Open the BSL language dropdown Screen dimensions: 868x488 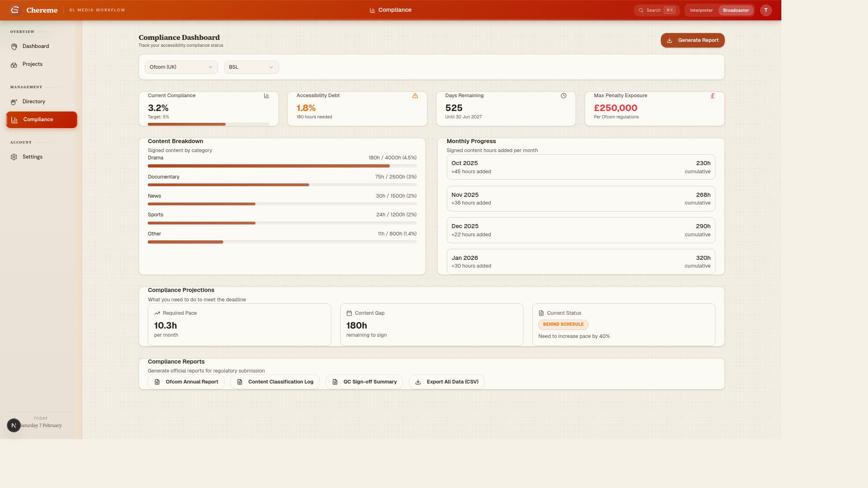coord(251,67)
